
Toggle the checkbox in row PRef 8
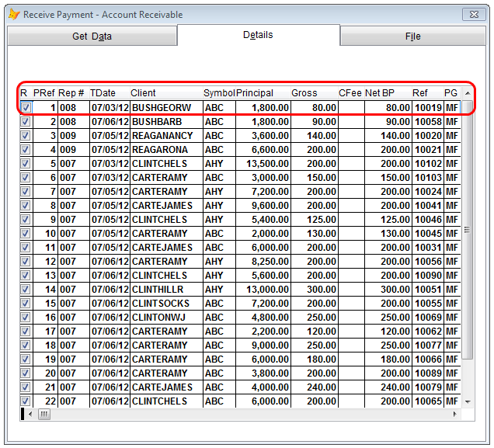tap(26, 205)
